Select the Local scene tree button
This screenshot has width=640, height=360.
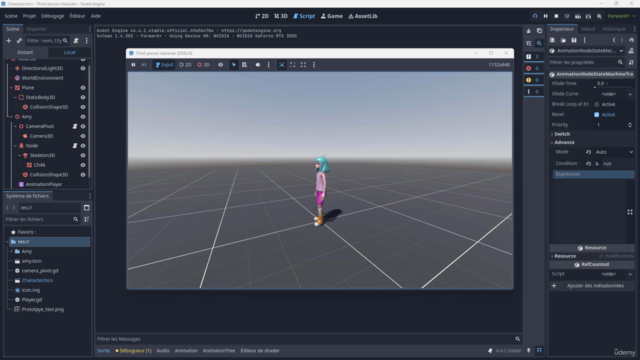pyautogui.click(x=69, y=52)
